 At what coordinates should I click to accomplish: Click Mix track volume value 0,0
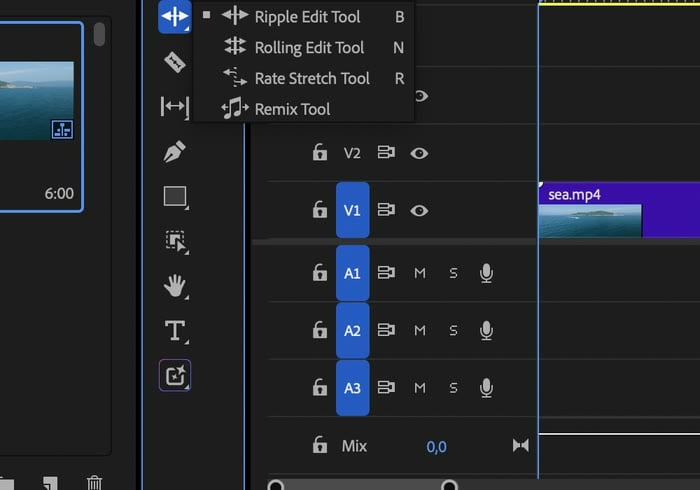436,446
